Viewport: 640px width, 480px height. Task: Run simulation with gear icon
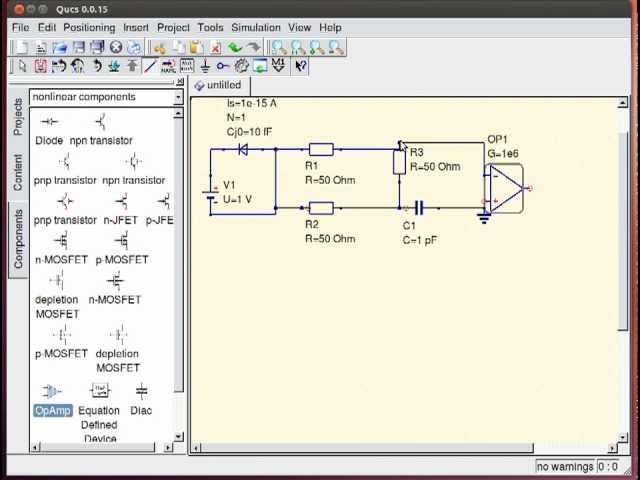(242, 66)
